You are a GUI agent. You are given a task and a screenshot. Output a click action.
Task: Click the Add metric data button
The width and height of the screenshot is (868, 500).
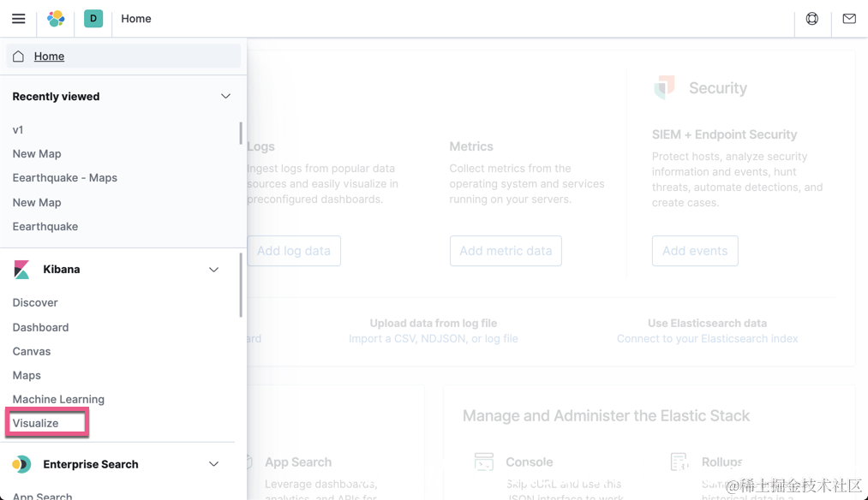506,251
